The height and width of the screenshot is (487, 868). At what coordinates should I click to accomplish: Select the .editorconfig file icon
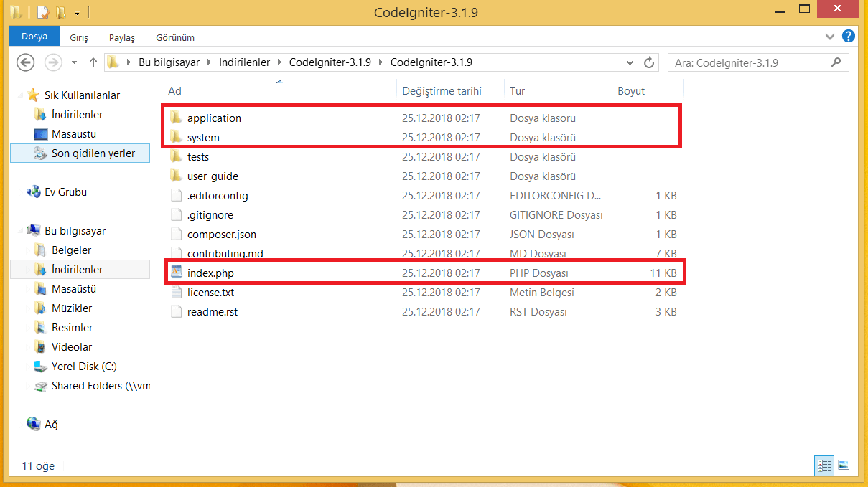[x=176, y=195]
